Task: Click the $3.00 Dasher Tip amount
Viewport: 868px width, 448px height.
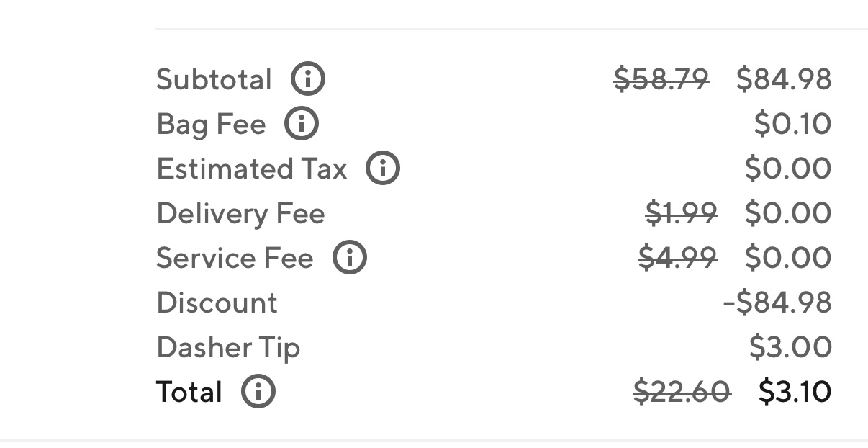Action: click(x=790, y=347)
